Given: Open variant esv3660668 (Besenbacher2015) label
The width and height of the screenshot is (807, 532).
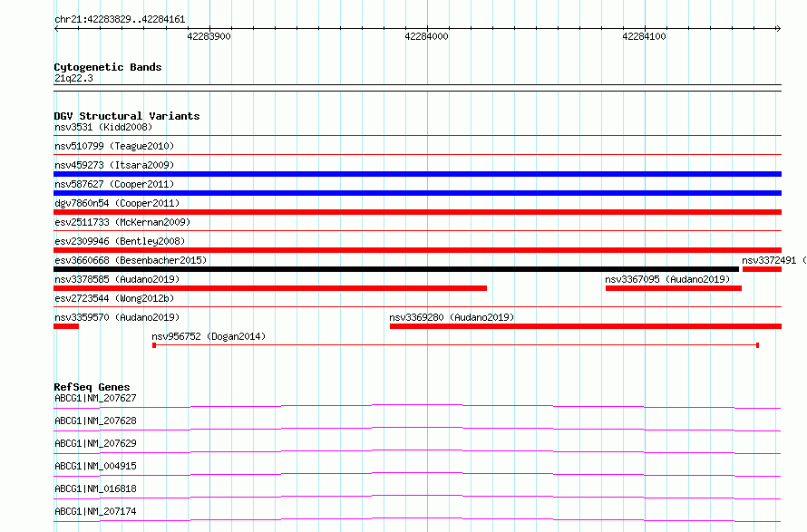Looking at the screenshot, I should (x=131, y=260).
